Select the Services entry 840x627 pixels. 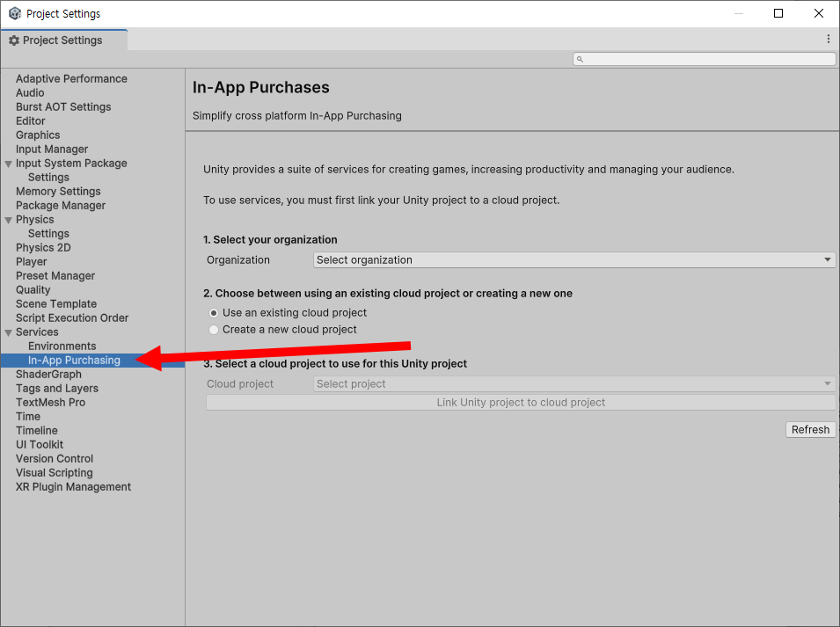click(37, 332)
